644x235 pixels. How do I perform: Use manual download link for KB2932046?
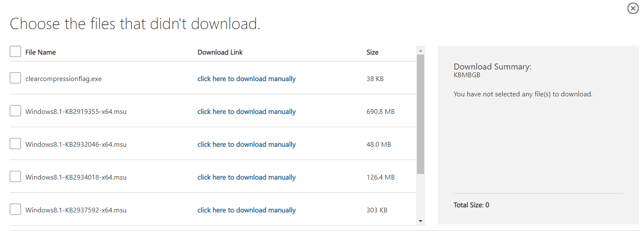[247, 145]
